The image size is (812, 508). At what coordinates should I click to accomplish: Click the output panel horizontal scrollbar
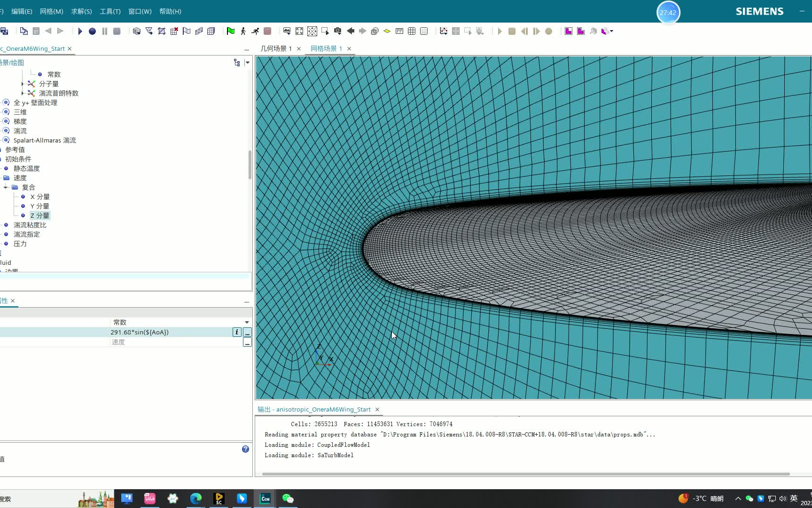[525, 474]
